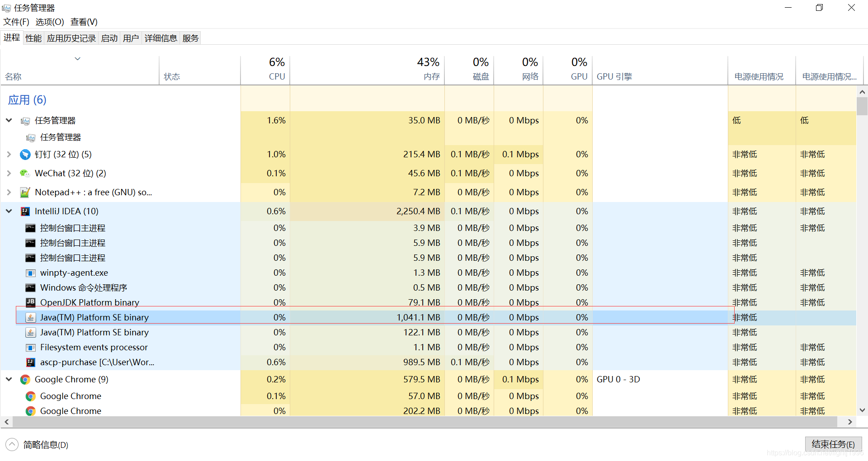
Task: Click icon of 控制台窗口主进程 using 3.9 MB
Action: [x=30, y=228]
